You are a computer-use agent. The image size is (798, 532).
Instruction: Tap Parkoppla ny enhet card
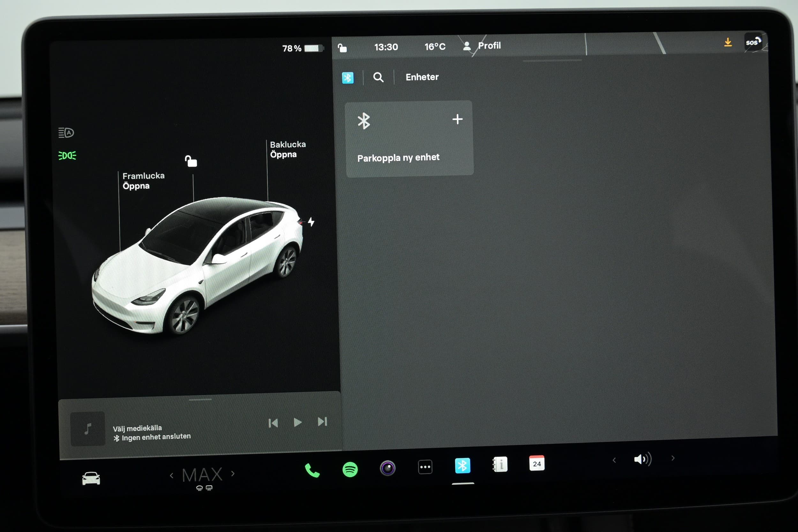coord(409,139)
